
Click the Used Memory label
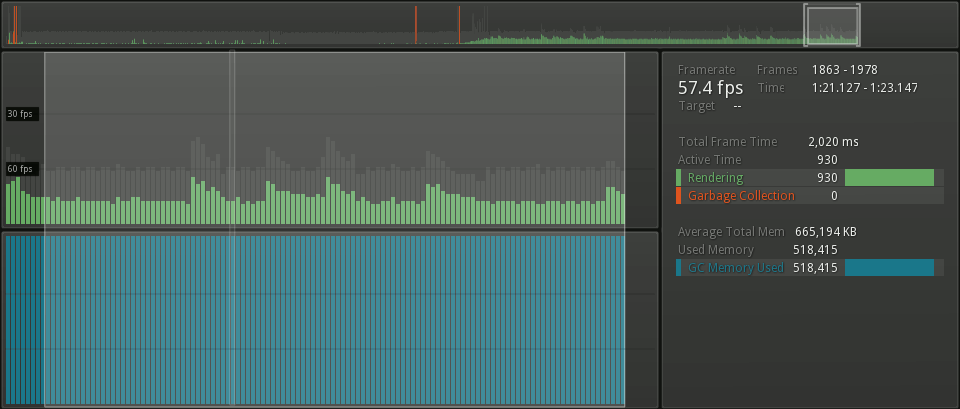point(715,250)
